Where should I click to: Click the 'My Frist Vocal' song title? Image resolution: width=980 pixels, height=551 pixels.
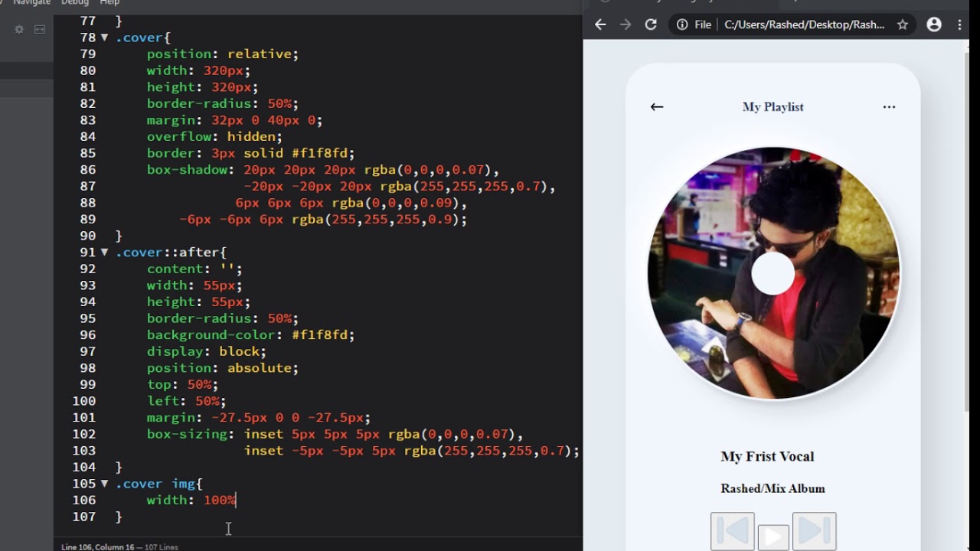pyautogui.click(x=767, y=457)
